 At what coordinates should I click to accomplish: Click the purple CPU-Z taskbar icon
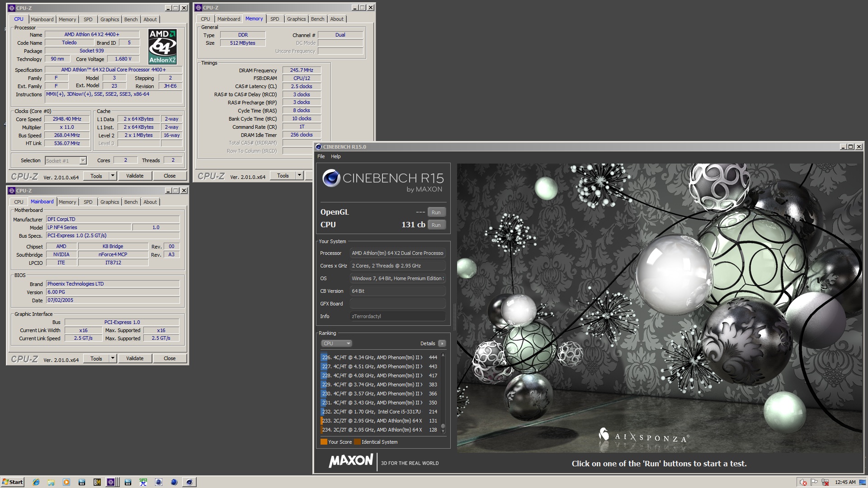(x=111, y=482)
